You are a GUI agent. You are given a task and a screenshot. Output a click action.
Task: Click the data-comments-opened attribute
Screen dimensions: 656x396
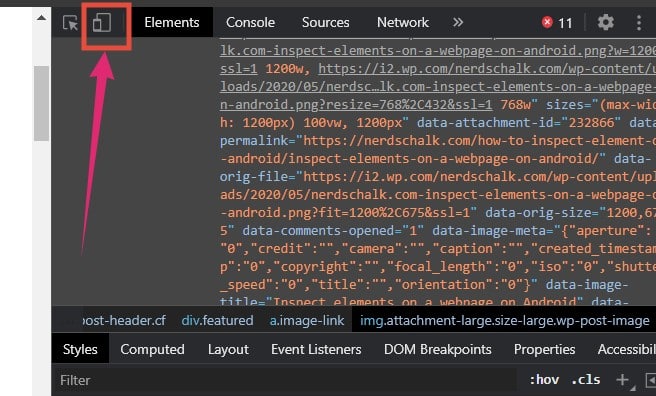[333, 231]
